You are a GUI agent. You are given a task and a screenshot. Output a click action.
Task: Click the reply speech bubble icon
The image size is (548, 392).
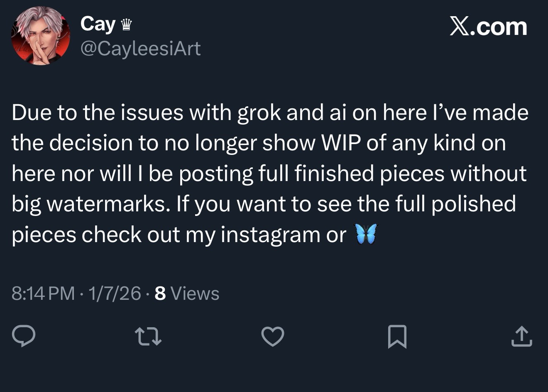[23, 336]
